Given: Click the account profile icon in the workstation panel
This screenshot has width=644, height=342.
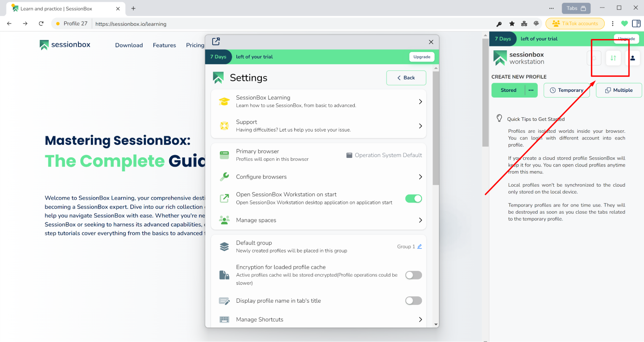Looking at the screenshot, I should [x=632, y=58].
